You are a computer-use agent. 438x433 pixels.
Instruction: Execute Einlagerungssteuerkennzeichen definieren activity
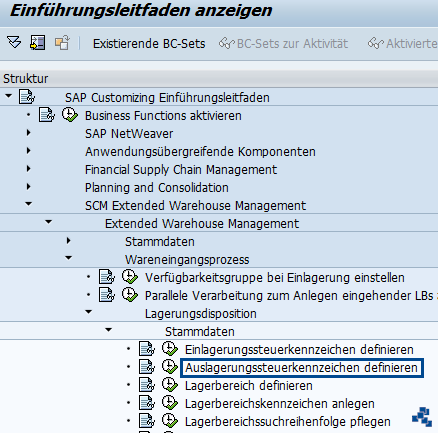(x=169, y=349)
